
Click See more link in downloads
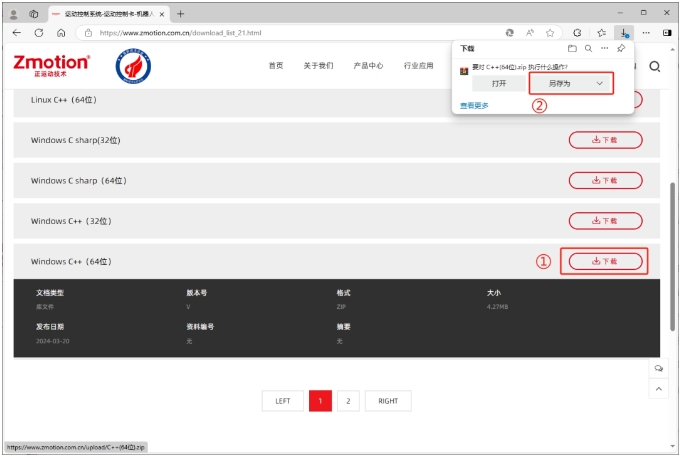[475, 105]
